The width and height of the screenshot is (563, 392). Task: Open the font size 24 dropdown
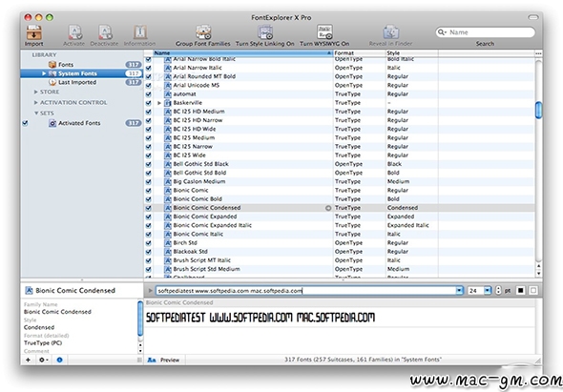(488, 290)
